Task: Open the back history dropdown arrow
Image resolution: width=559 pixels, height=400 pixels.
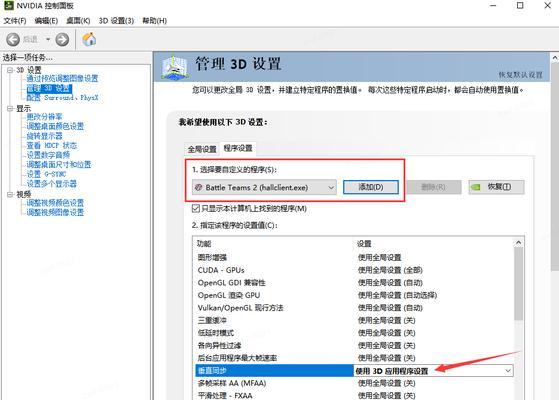Action: [x=48, y=39]
